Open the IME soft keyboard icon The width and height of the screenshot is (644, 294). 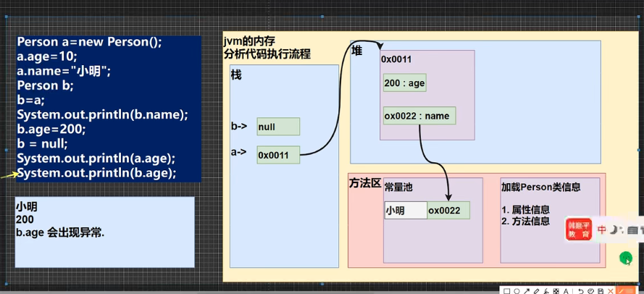[x=632, y=230]
